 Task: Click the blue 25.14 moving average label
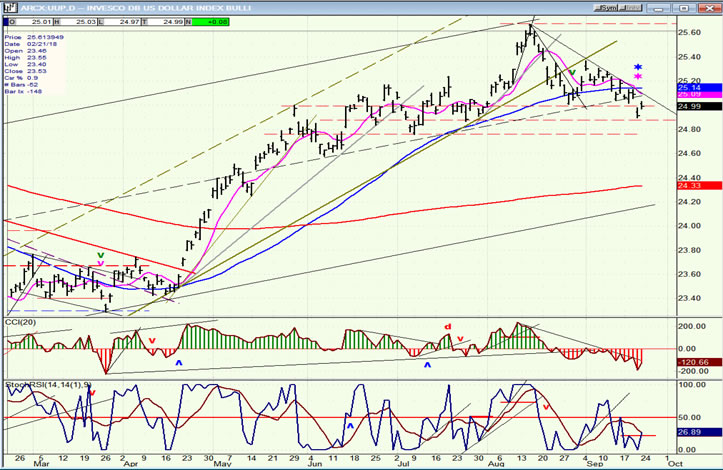tap(699, 88)
